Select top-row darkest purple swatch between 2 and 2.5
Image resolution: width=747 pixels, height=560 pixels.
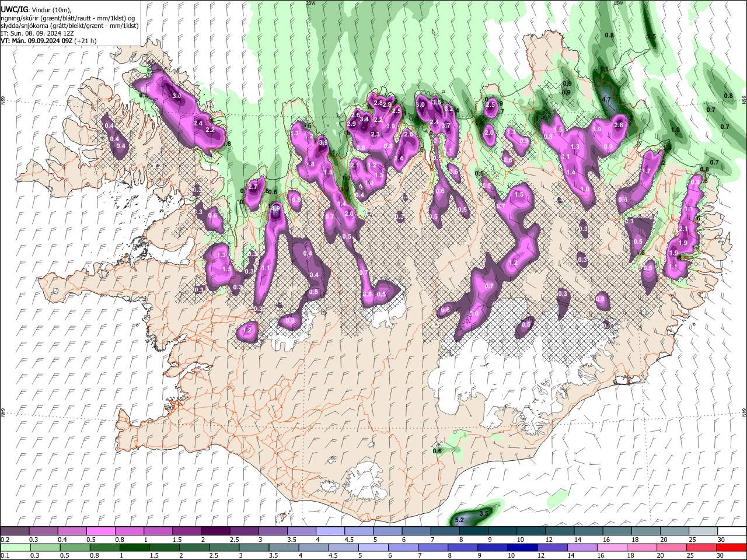tap(215, 531)
